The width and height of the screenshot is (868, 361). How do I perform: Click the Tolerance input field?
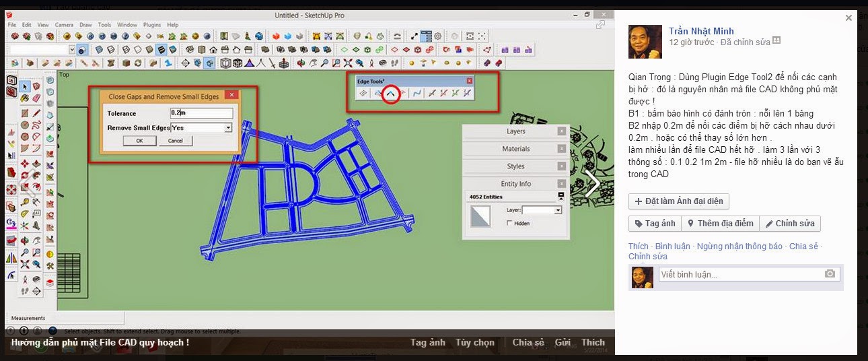202,113
